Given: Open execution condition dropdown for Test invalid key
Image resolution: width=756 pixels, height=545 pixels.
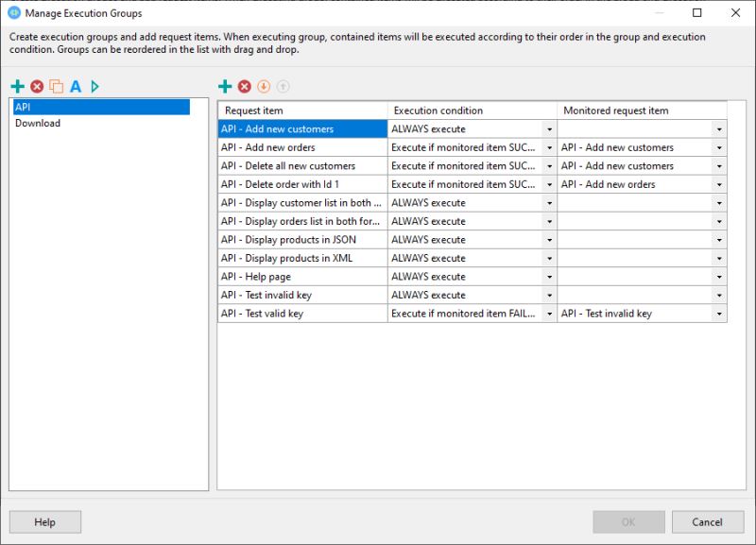Looking at the screenshot, I should tap(549, 296).
